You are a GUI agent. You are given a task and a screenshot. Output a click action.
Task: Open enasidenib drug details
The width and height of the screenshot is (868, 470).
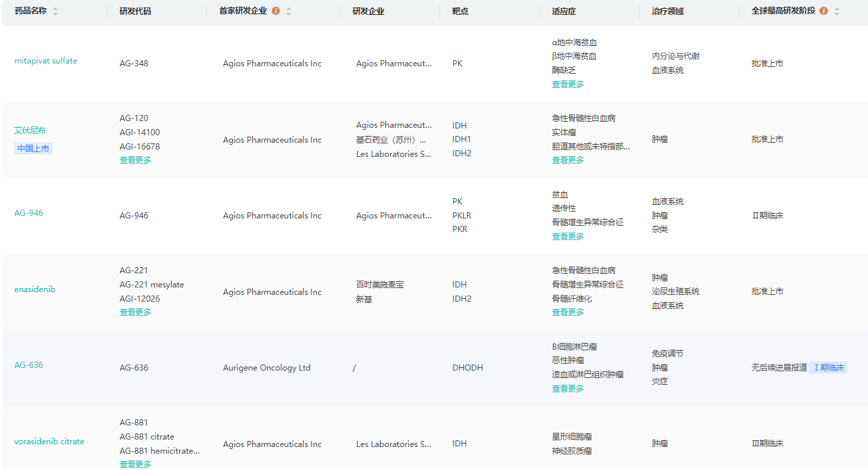pos(34,289)
